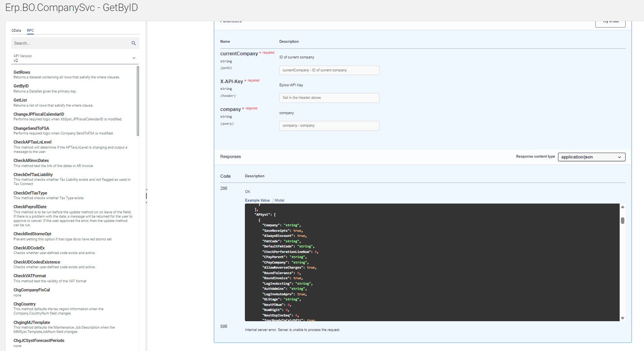Image resolution: width=644 pixels, height=351 pixels.
Task: Click the method Search box
Action: pos(71,43)
